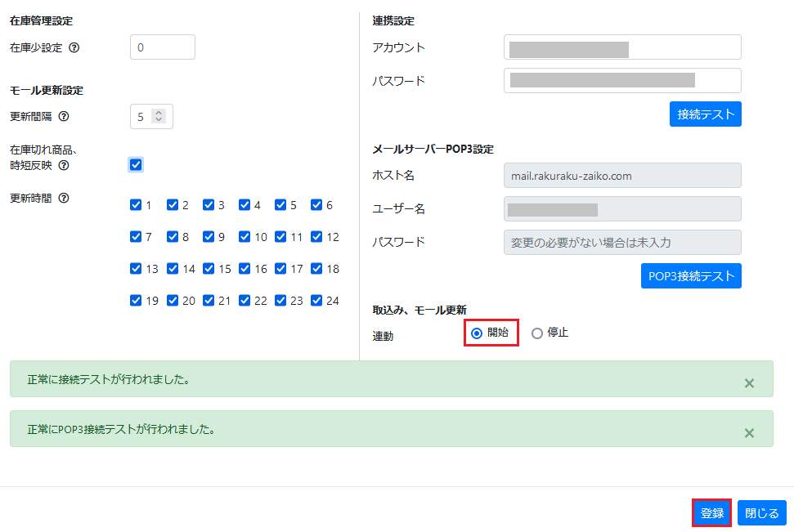Click the 連携設定 アカウント input field

point(622,47)
